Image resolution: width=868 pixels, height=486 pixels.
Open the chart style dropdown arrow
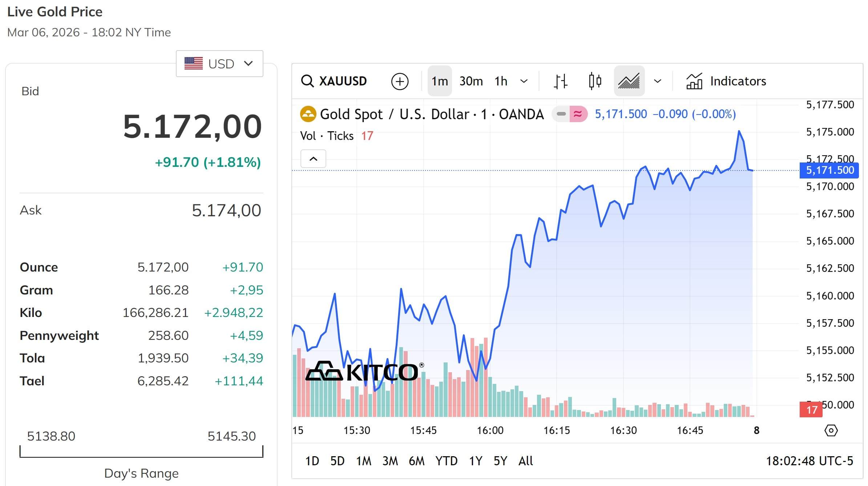pyautogui.click(x=658, y=81)
